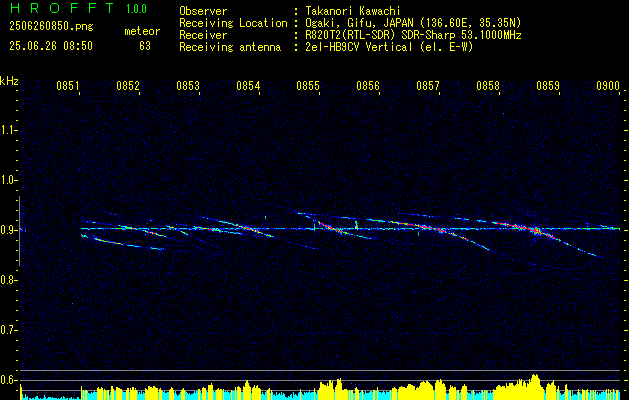629x400 pixels.
Task: Select the filename 2506260850.png
Action: (x=51, y=26)
